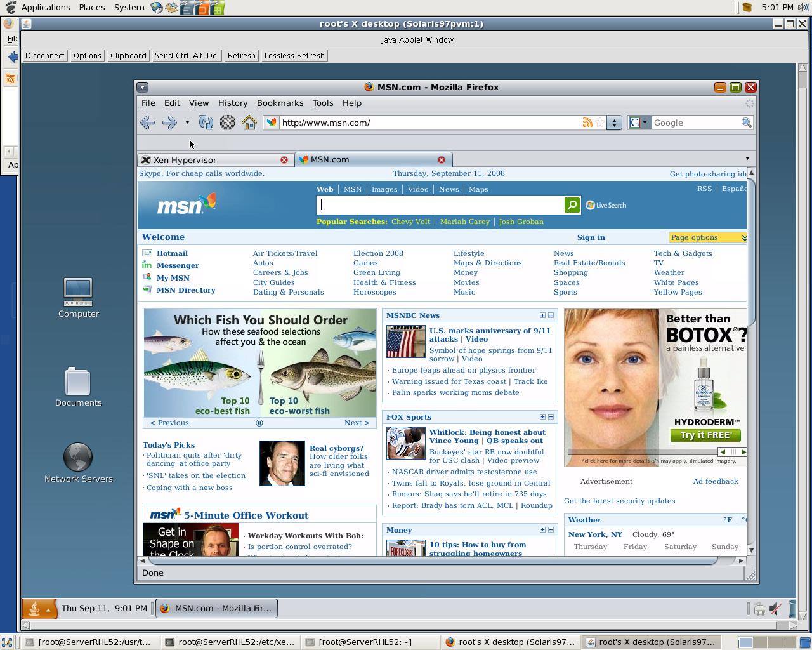The image size is (812, 650).
Task: Click the muted speaker icon in Solaris panel
Action: (x=775, y=609)
